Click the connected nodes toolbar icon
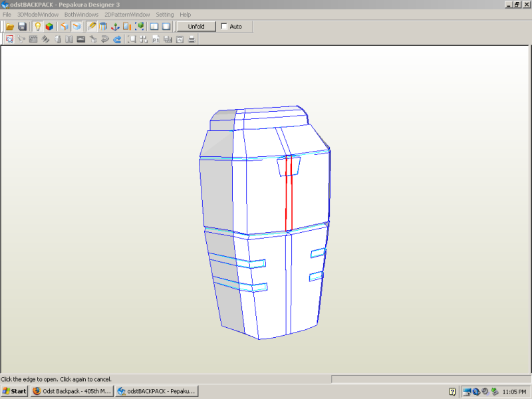Screen dimensions: 532x399 21,39
